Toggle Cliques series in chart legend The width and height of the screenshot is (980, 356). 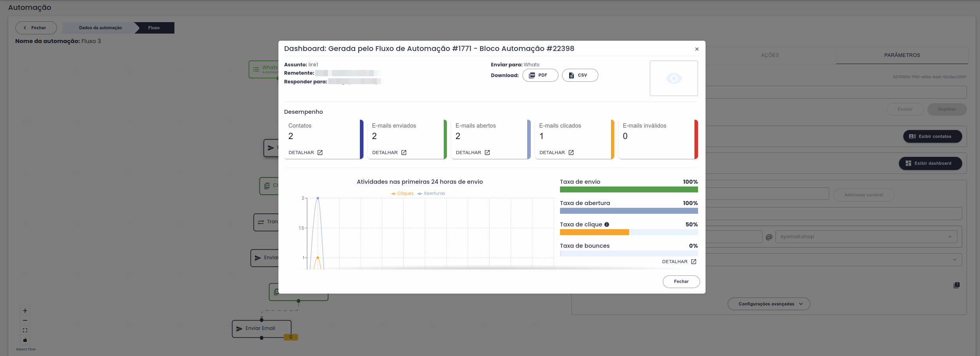(x=402, y=194)
